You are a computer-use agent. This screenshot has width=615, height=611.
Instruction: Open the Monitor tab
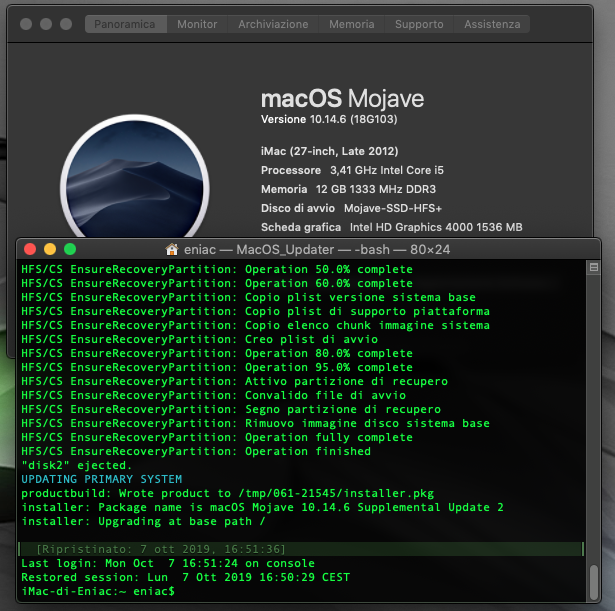pyautogui.click(x=197, y=24)
